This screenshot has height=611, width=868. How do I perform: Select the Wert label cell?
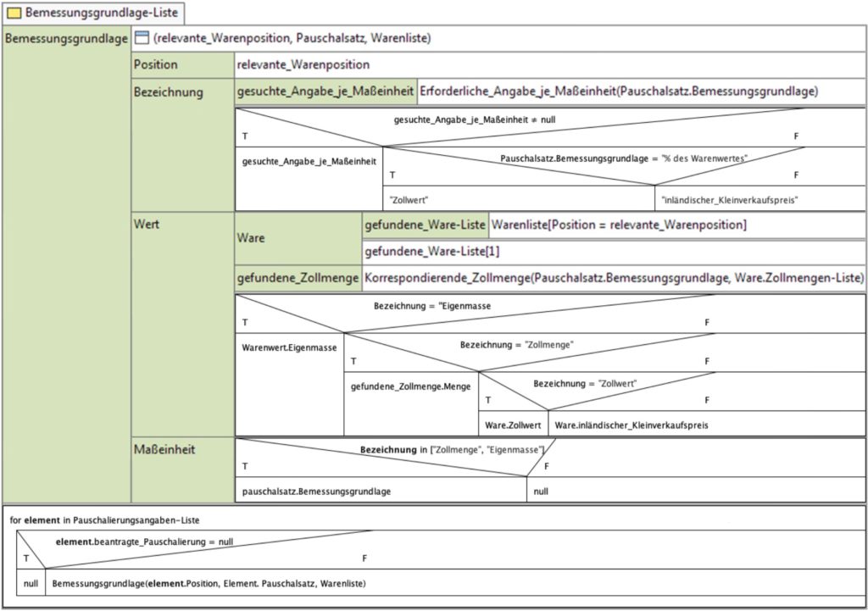183,325
